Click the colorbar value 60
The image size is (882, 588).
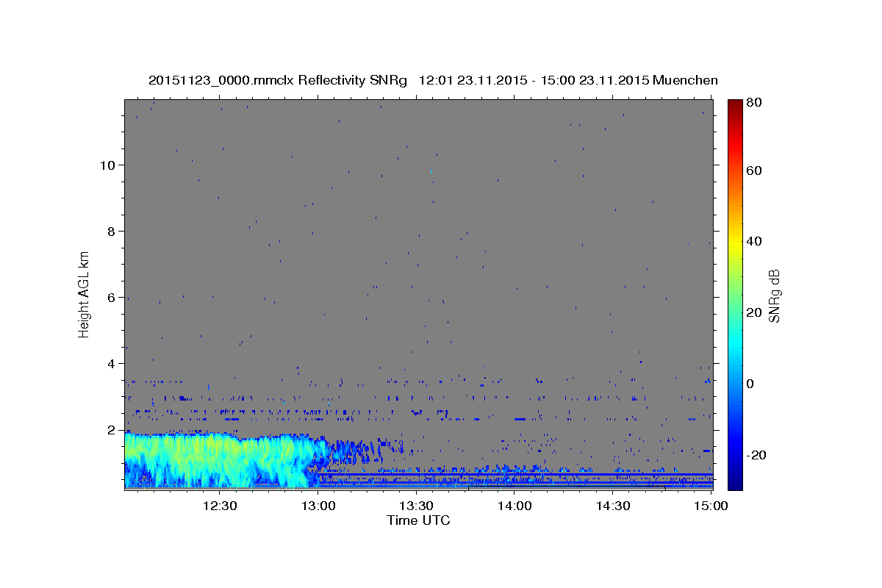pos(753,171)
